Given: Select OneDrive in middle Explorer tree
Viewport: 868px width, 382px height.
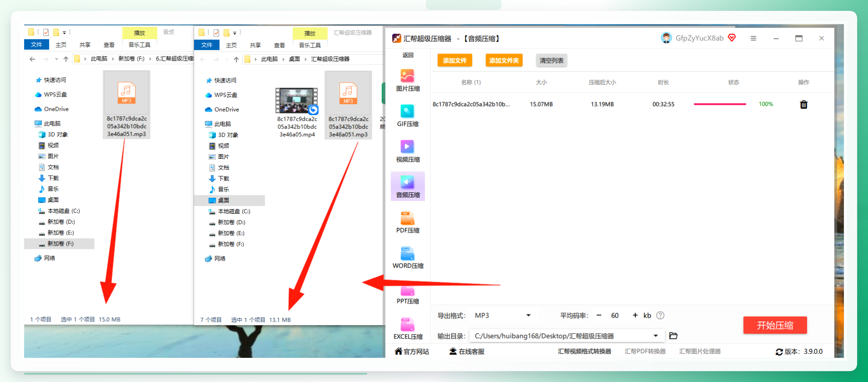Looking at the screenshot, I should tap(222, 109).
